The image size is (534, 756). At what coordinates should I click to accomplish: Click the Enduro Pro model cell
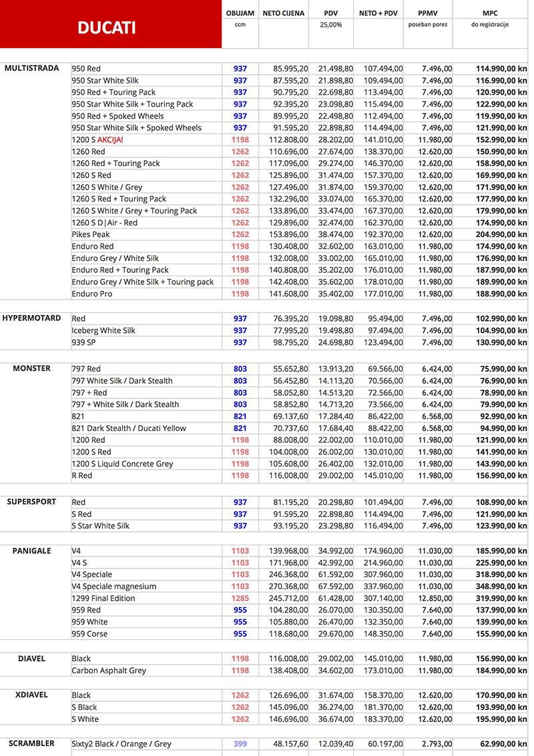coord(92,294)
